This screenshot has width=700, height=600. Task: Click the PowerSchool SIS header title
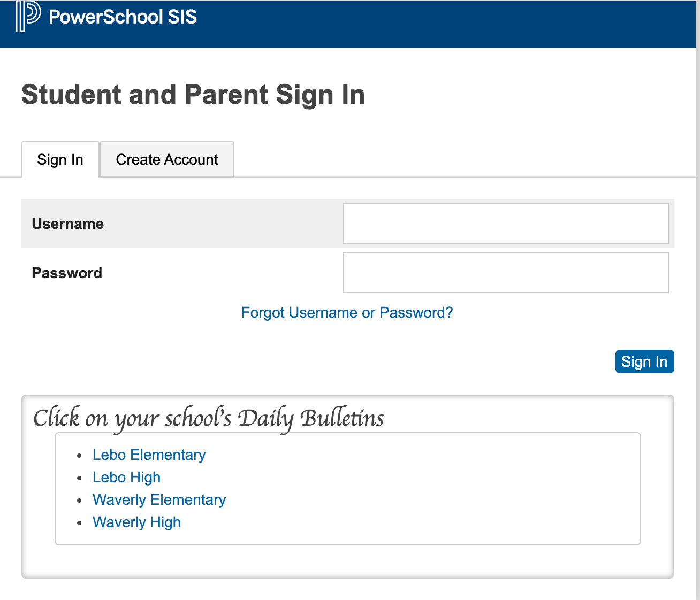(123, 17)
